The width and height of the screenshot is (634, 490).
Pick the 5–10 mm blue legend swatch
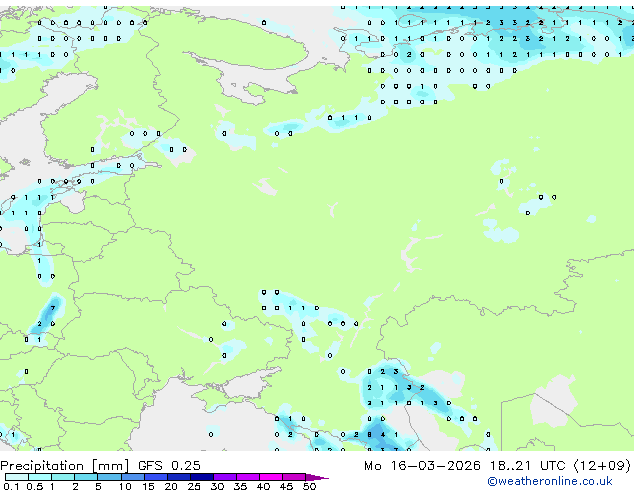pyautogui.click(x=109, y=477)
